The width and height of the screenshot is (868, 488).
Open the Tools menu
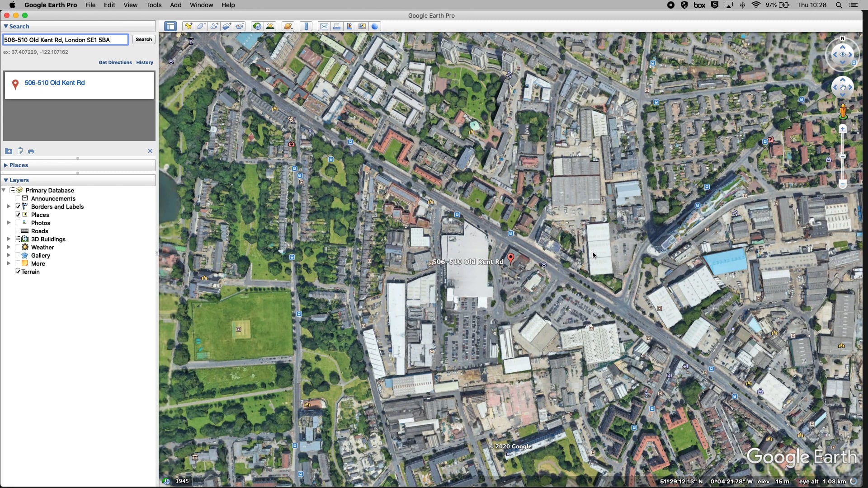click(153, 5)
